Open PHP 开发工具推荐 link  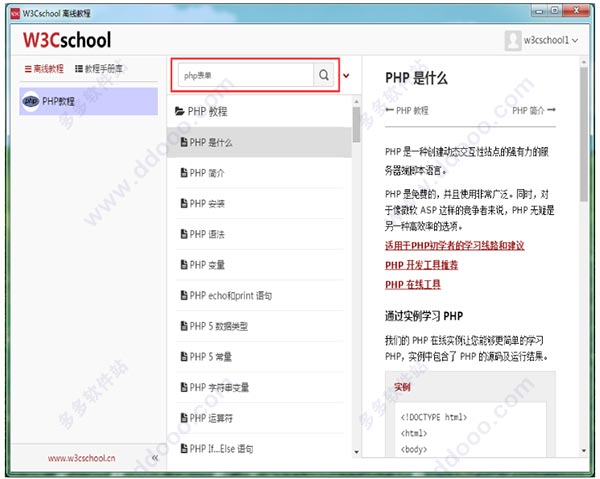[421, 265]
